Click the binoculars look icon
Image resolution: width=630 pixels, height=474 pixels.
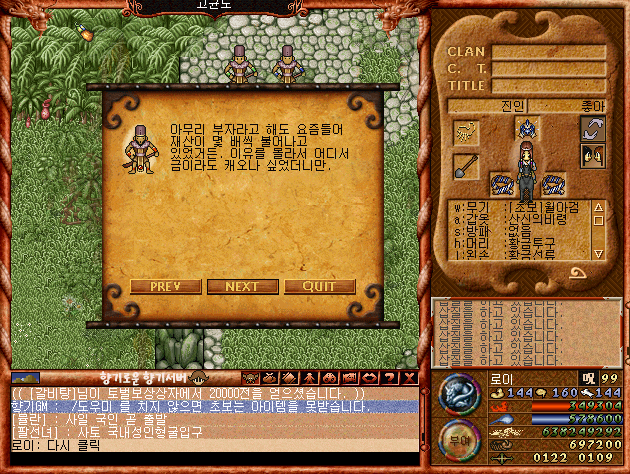[329, 378]
